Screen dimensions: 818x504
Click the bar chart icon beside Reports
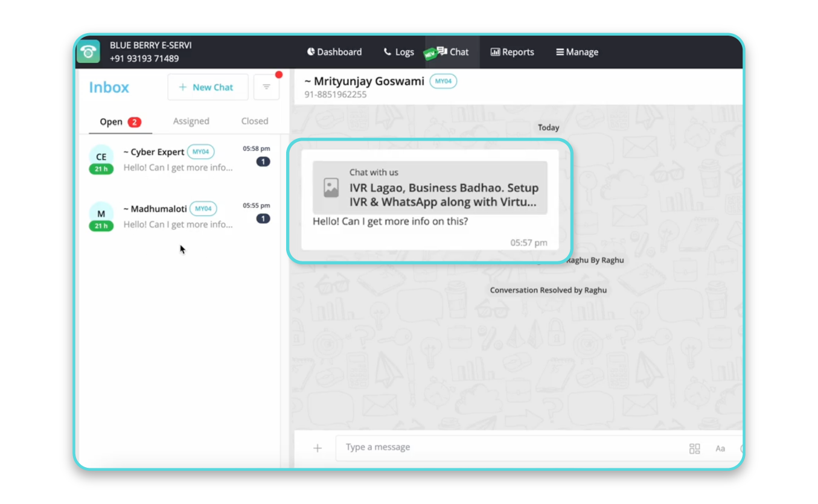click(x=495, y=52)
